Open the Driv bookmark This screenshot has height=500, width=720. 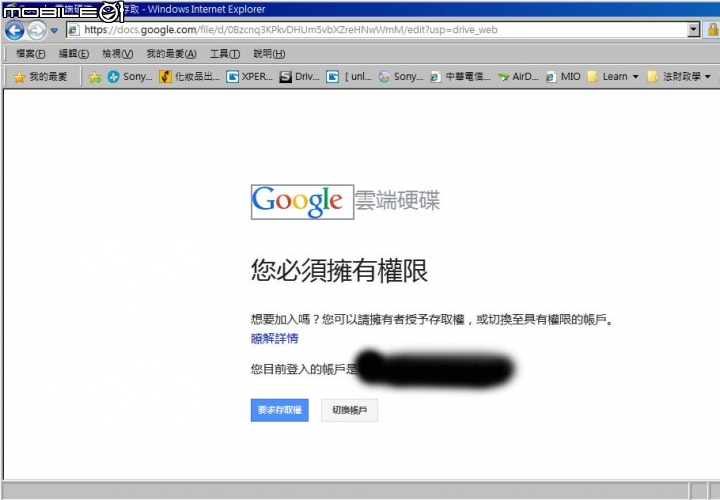coord(299,77)
